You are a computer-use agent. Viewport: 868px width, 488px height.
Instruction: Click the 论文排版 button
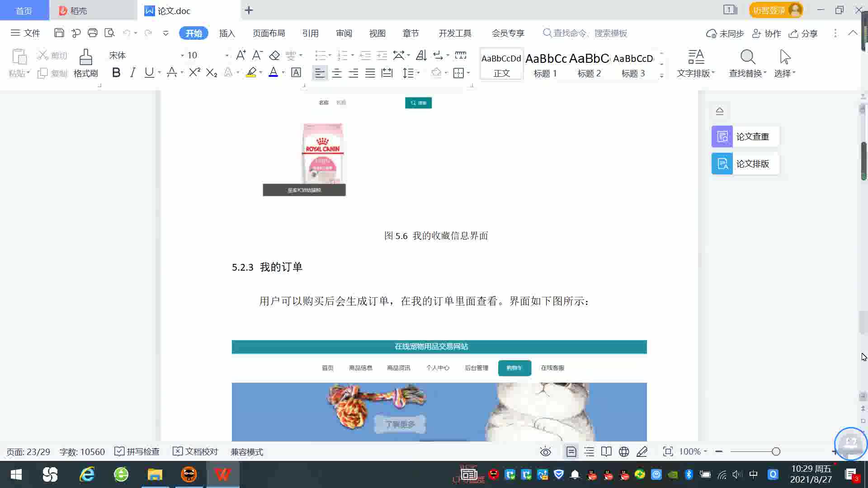745,164
